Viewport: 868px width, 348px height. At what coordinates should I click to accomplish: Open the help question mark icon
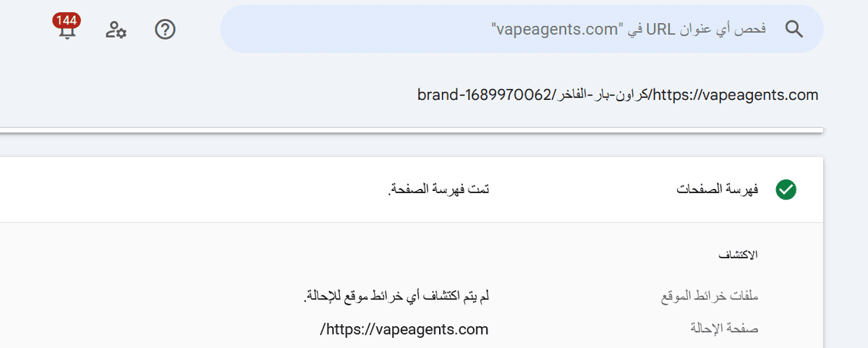(x=166, y=30)
